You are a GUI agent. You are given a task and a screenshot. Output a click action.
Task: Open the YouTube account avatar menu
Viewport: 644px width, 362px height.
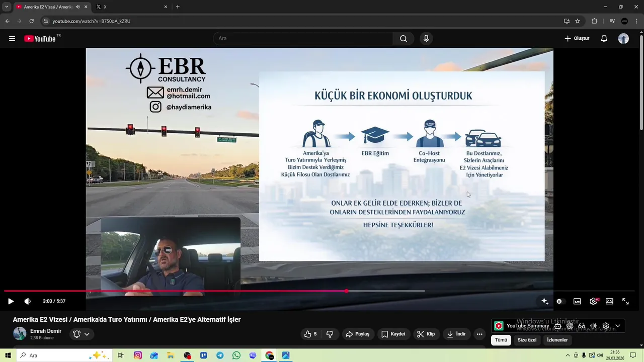point(623,39)
